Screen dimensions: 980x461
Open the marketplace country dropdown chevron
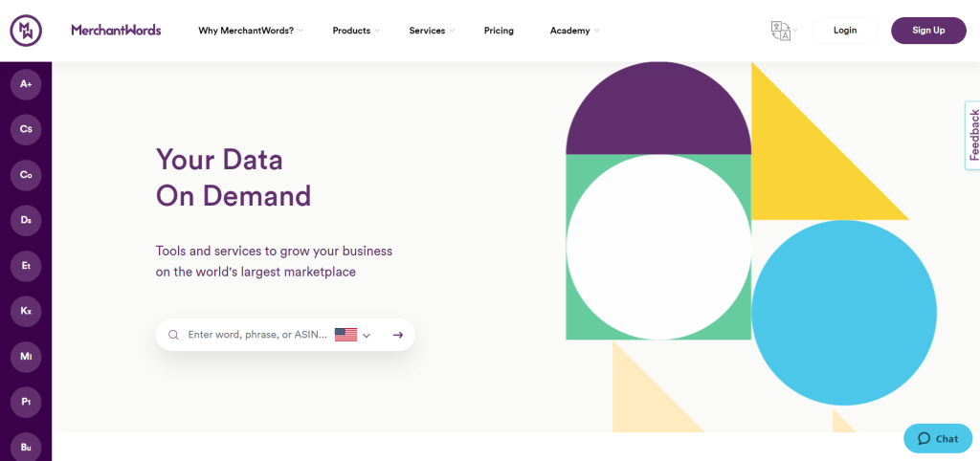pos(367,336)
